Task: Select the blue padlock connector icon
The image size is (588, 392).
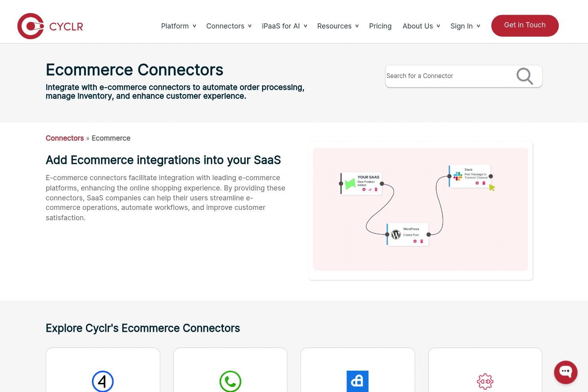Action: click(358, 381)
